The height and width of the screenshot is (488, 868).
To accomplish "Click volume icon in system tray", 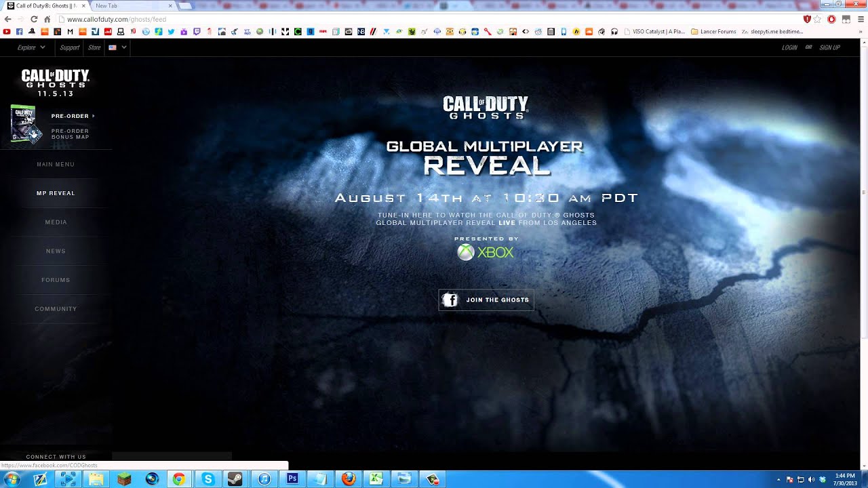I will coord(812,479).
